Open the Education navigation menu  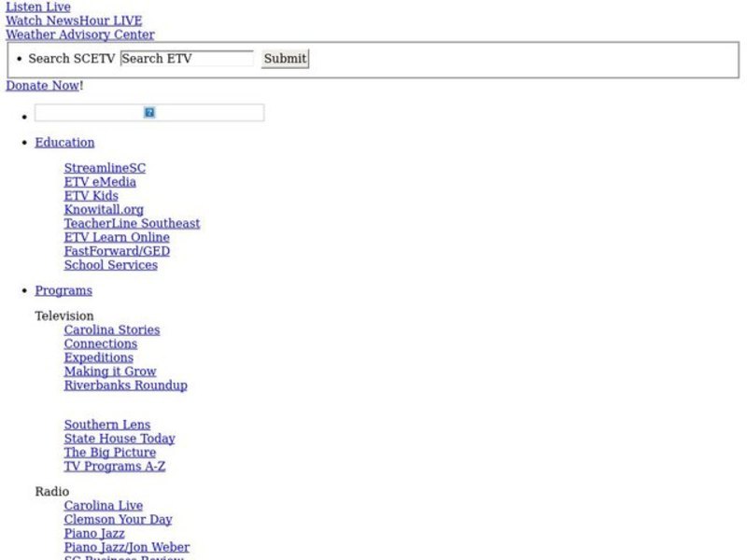point(63,142)
